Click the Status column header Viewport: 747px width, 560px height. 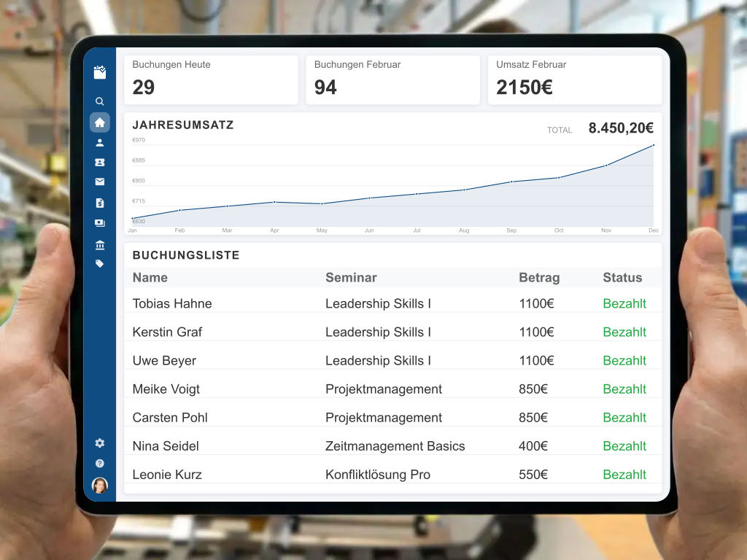[622, 278]
